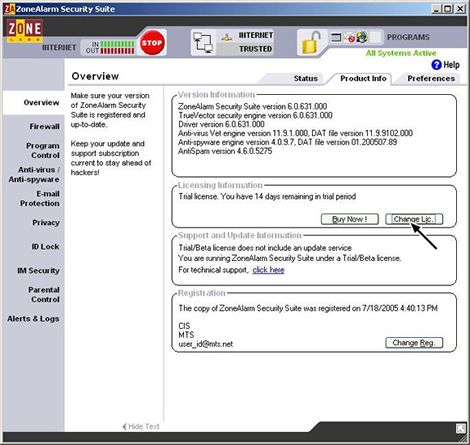
Task: Click the Change Lic. button
Action: tap(414, 219)
